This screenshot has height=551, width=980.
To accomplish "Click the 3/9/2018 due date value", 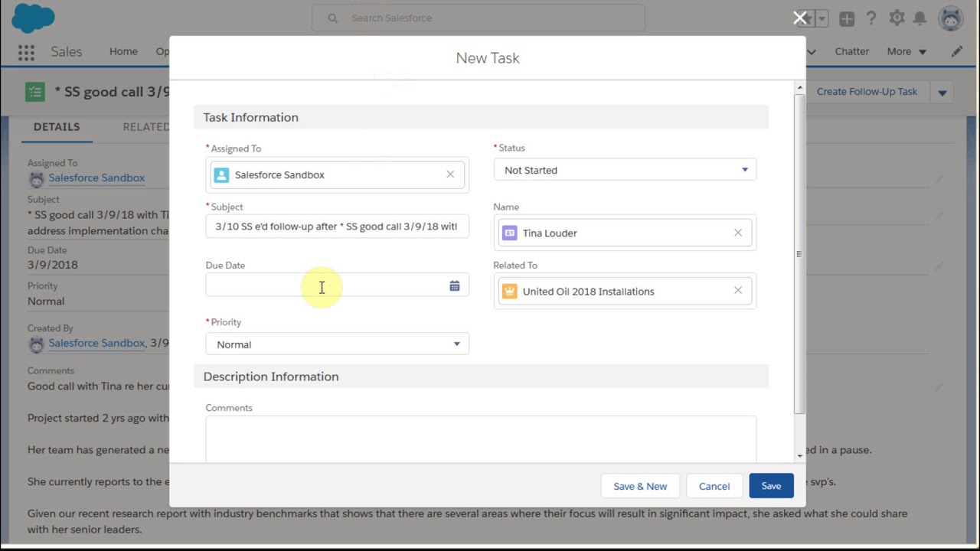I will click(x=53, y=265).
